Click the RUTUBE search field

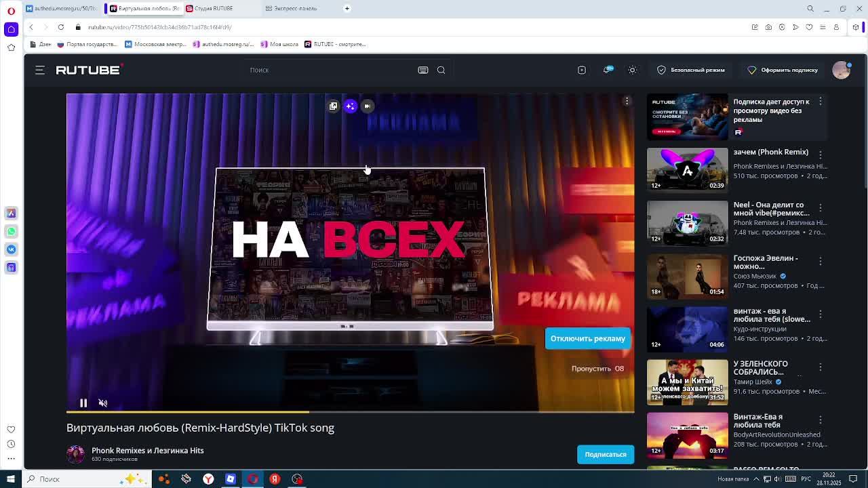[329, 70]
